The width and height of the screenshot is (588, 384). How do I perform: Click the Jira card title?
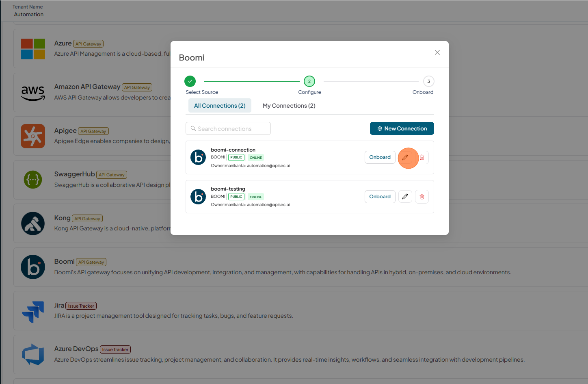pyautogui.click(x=59, y=305)
